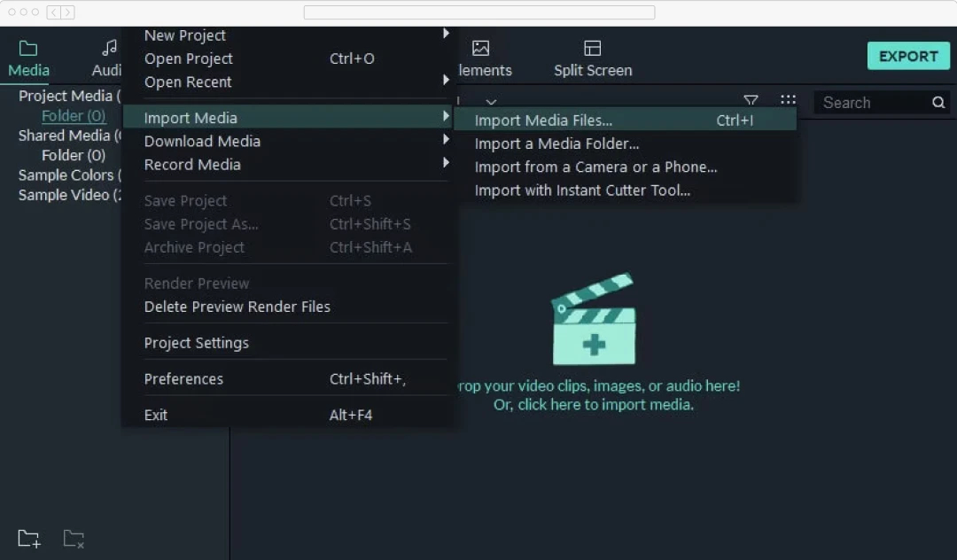Open the chevron dropdown above the media library
Viewport: 957px width, 560px height.
(x=492, y=101)
